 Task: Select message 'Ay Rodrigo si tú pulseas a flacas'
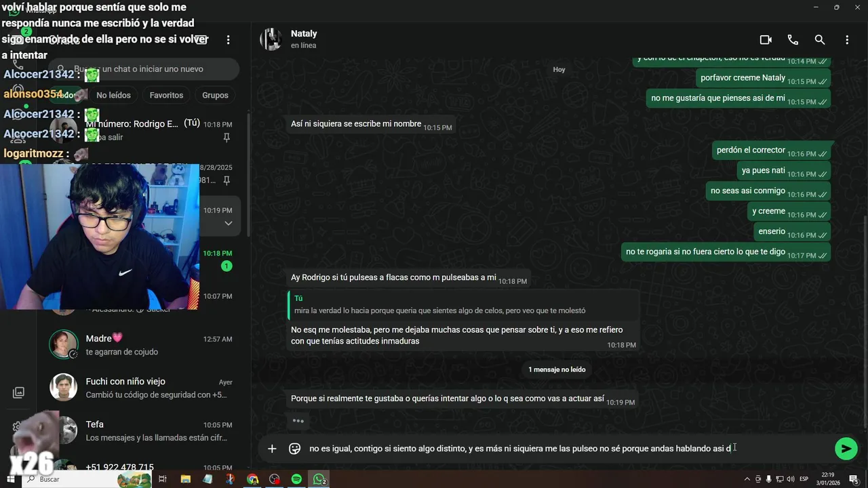click(408, 278)
